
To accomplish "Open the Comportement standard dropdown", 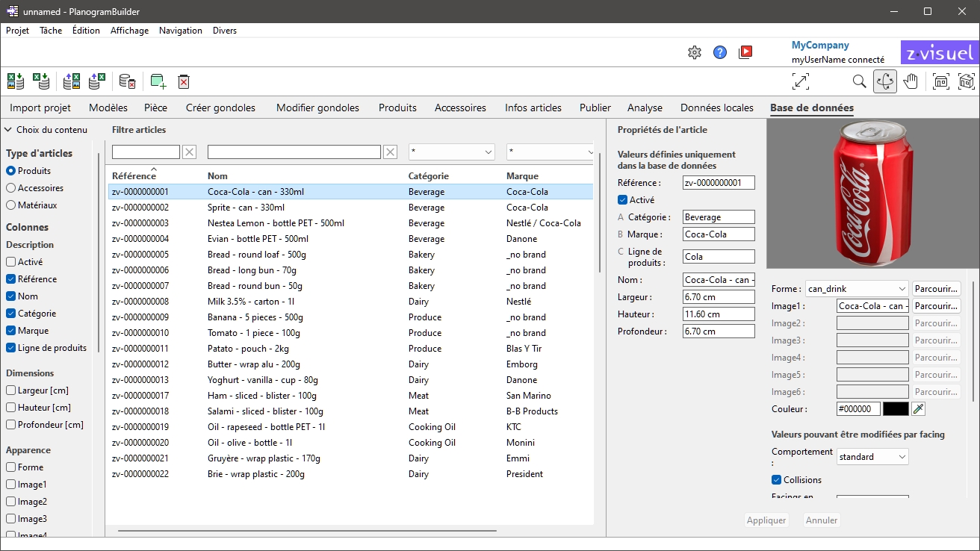I will click(x=872, y=457).
